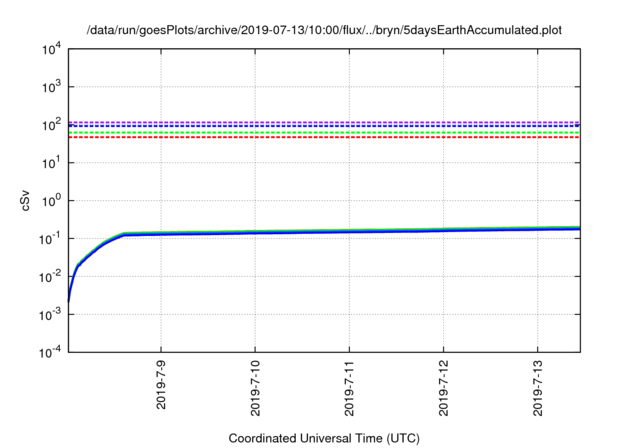Click the 10^2 y-axis tick label
The height and width of the screenshot is (448, 640).
tap(52, 125)
